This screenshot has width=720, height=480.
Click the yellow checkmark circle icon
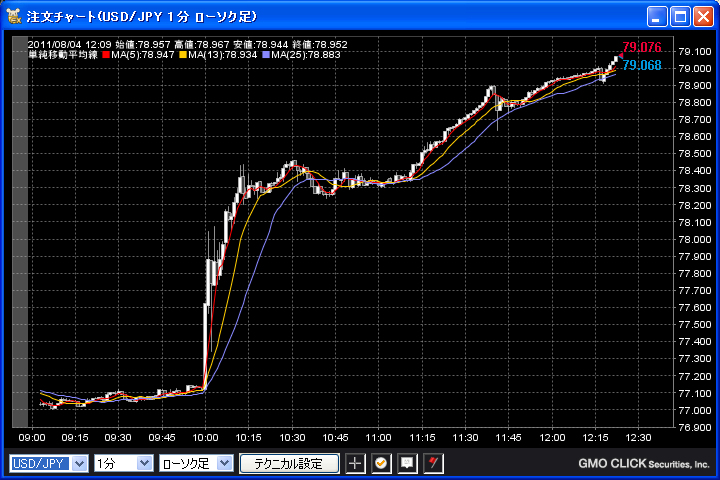coord(381,463)
